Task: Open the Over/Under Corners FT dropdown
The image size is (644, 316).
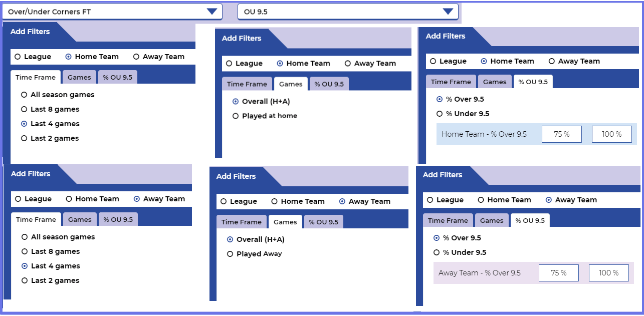Action: [113, 12]
